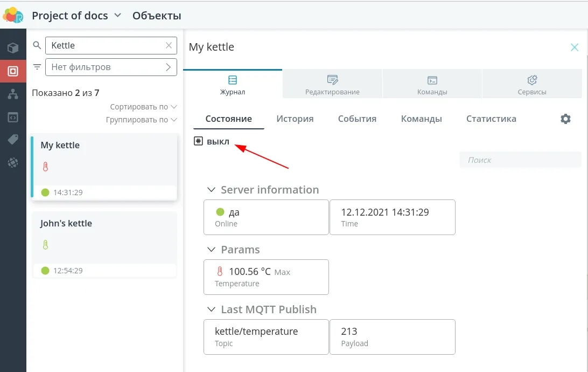588x372 pixels.
Task: Click the kettle/temperature Topic tile
Action: click(x=266, y=337)
